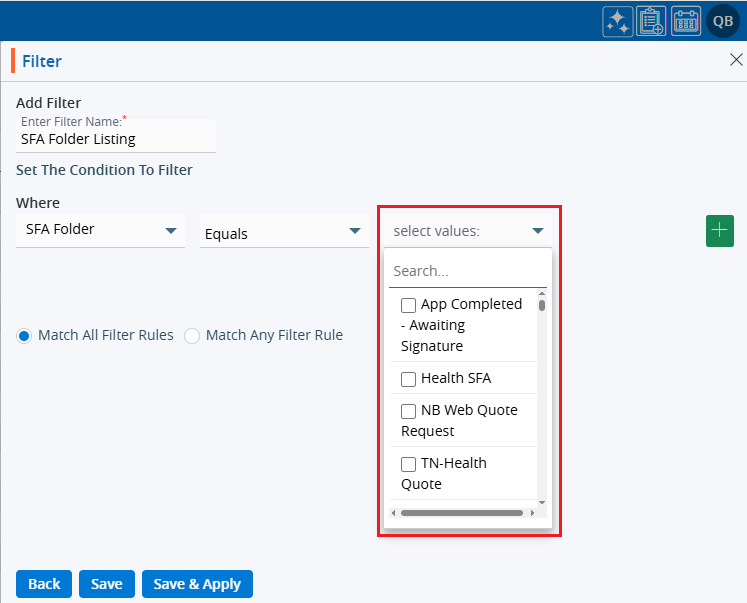Enable the TN-Health Quote checkbox

coord(408,464)
